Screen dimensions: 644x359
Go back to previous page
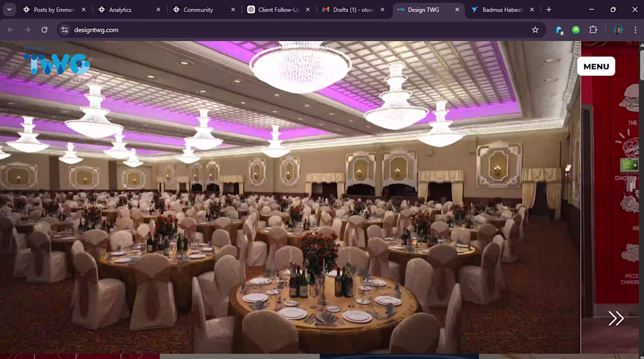11,30
